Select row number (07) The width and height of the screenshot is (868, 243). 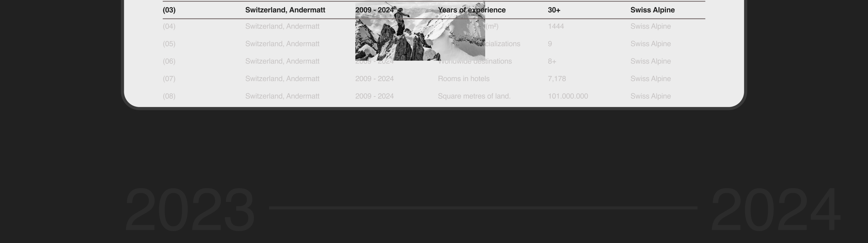(169, 79)
